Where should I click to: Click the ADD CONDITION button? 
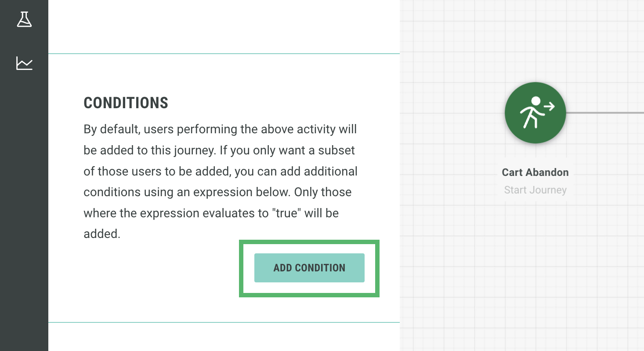click(x=309, y=268)
